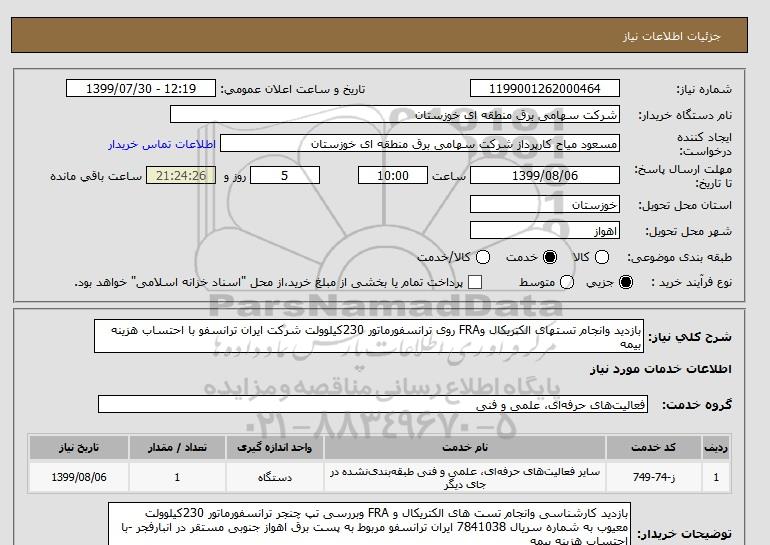Open buyer contact information link
The image size is (770, 545).
(162, 144)
